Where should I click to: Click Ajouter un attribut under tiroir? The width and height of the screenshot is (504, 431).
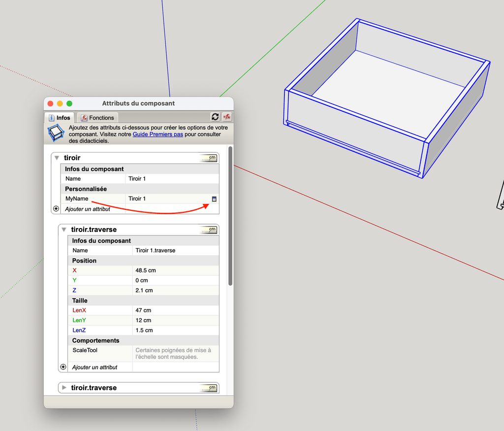88,209
